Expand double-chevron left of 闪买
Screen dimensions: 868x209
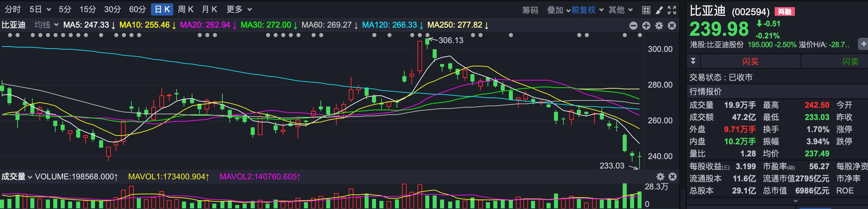click(x=693, y=61)
